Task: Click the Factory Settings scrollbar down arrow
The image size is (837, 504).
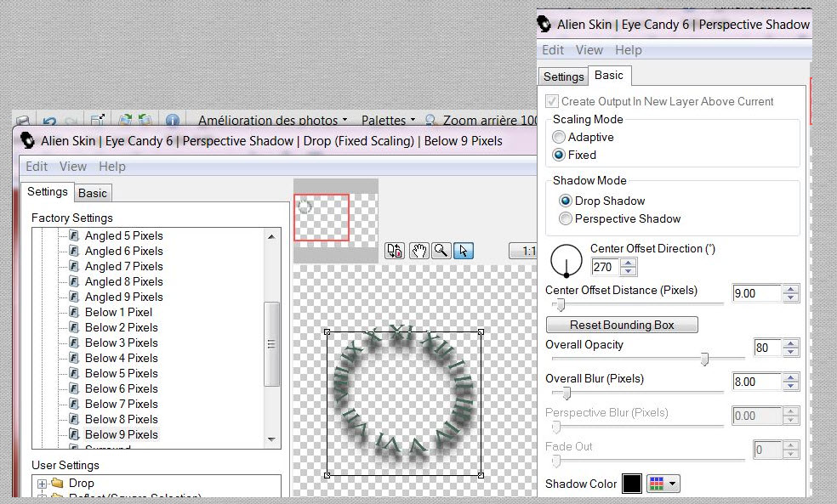Action: [271, 439]
